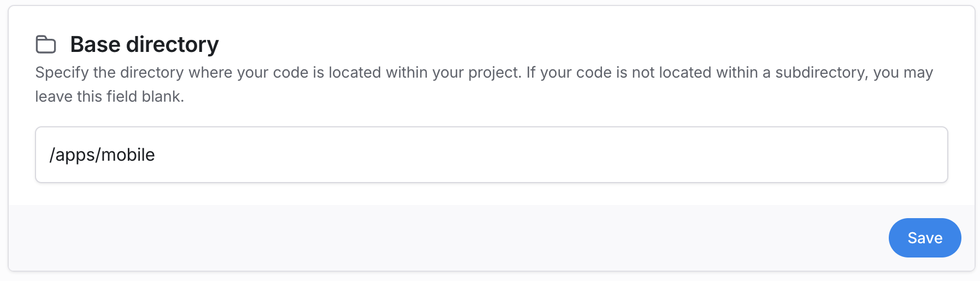Click the "/apps/mobile" text in the field
Image resolution: width=980 pixels, height=281 pixels.
102,155
